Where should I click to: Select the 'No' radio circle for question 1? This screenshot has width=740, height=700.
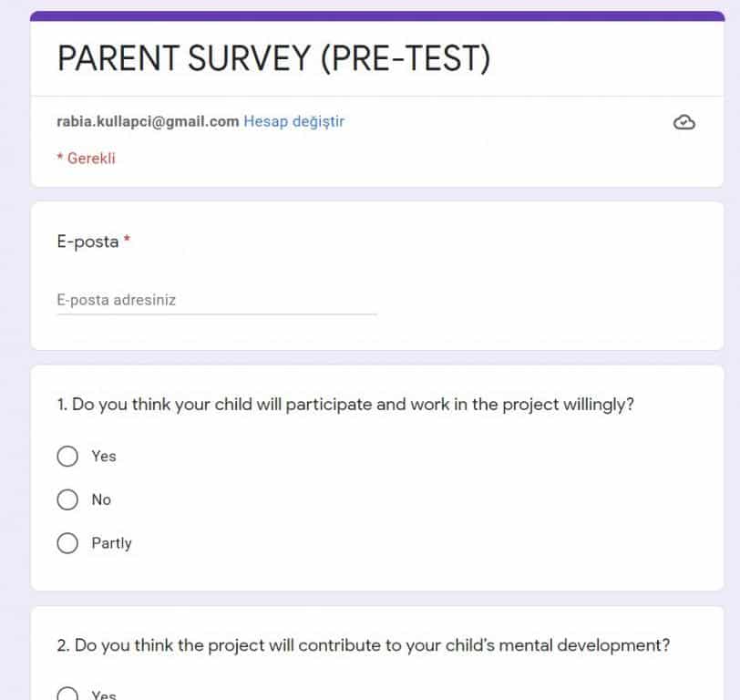click(x=67, y=499)
